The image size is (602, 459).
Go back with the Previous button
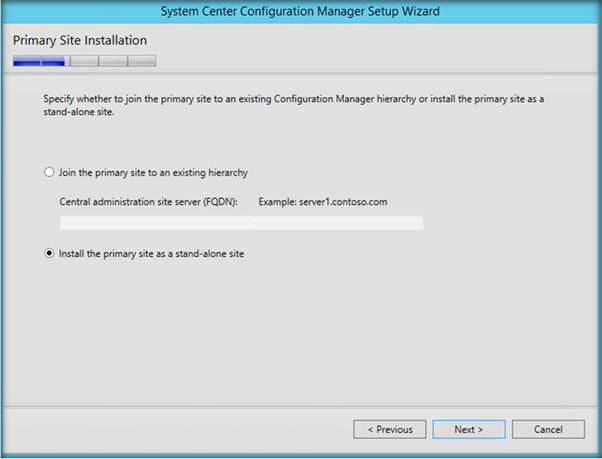coord(390,429)
